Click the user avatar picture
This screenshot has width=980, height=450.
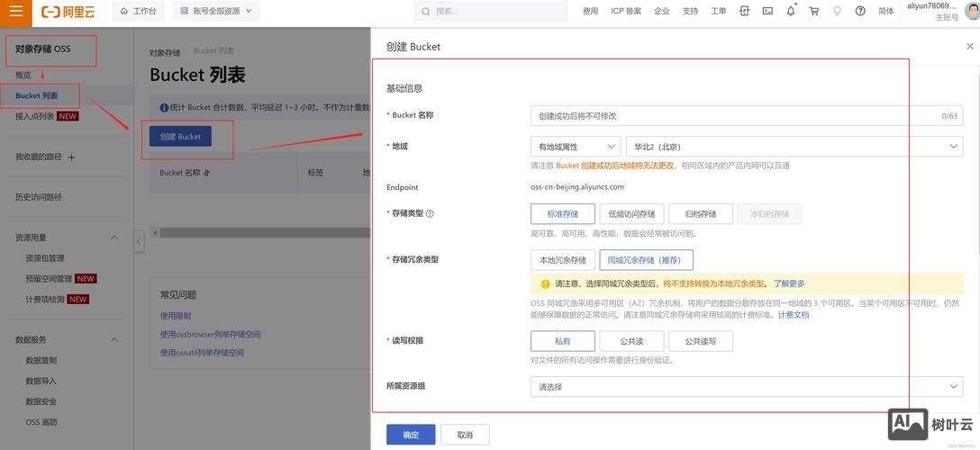pos(972,11)
